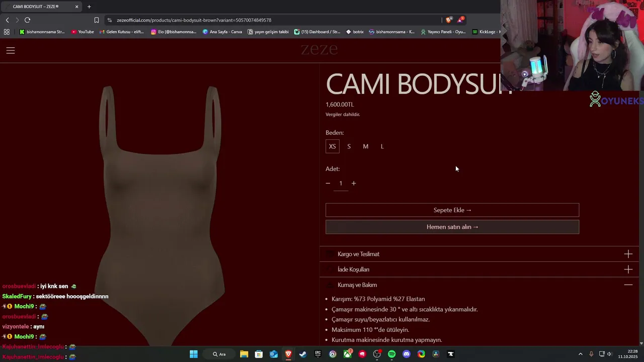The image size is (644, 362).
Task: Open Steam from the taskbar
Action: coord(303,354)
